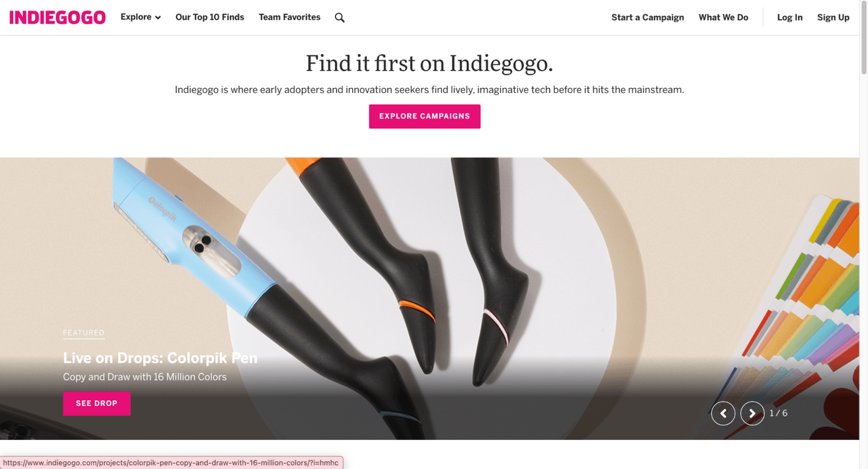Click the Sign Up link
868x469 pixels.
833,17
